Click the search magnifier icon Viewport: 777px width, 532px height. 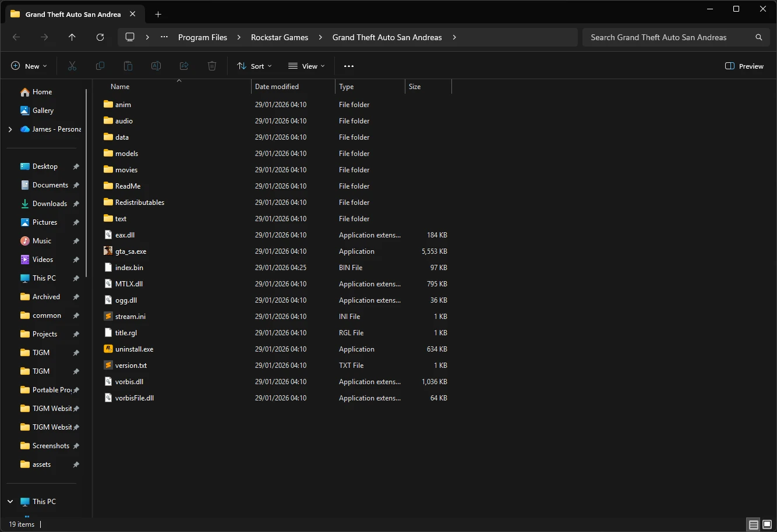(x=758, y=37)
